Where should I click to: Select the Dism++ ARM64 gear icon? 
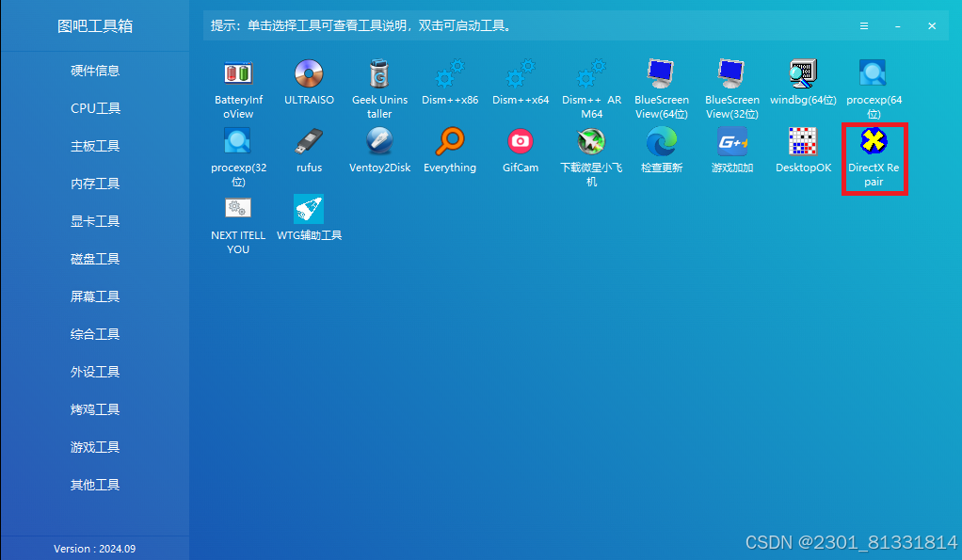(591, 73)
